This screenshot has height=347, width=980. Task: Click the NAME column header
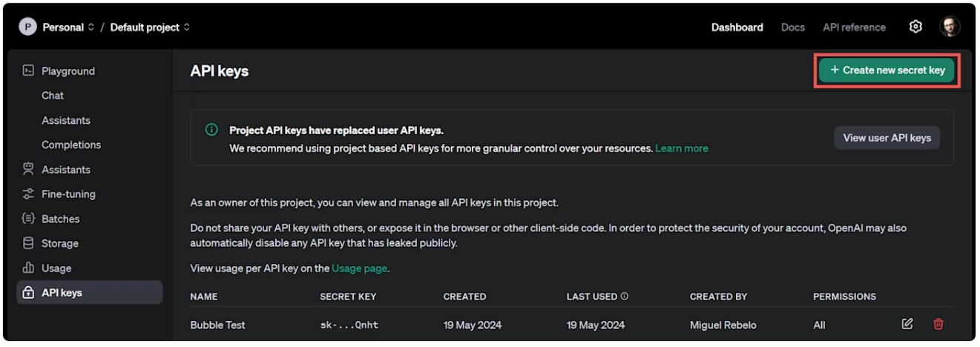(x=204, y=297)
